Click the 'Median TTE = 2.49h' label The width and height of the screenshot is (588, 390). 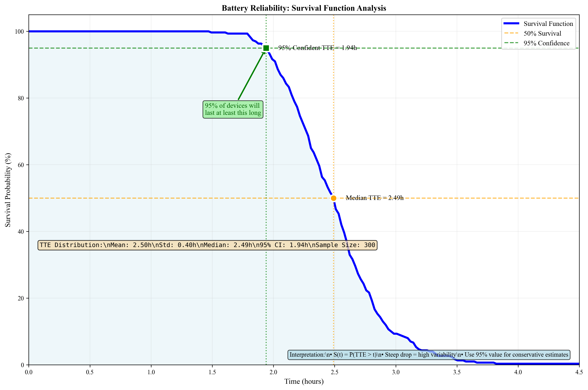374,198
